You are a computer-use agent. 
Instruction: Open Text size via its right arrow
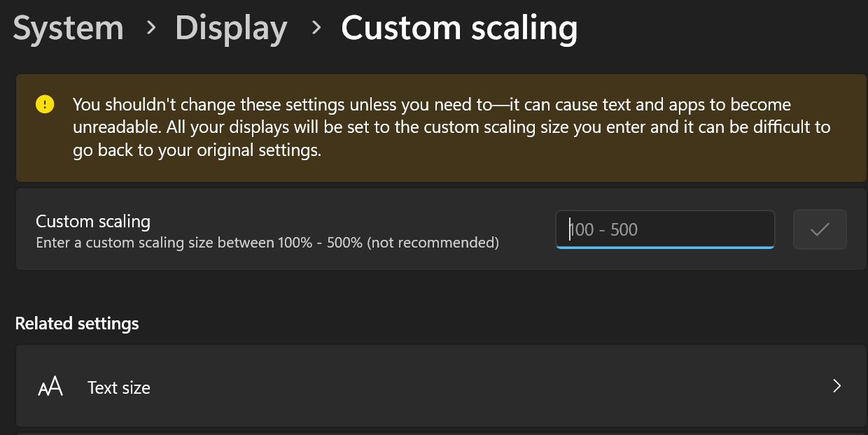tap(836, 386)
